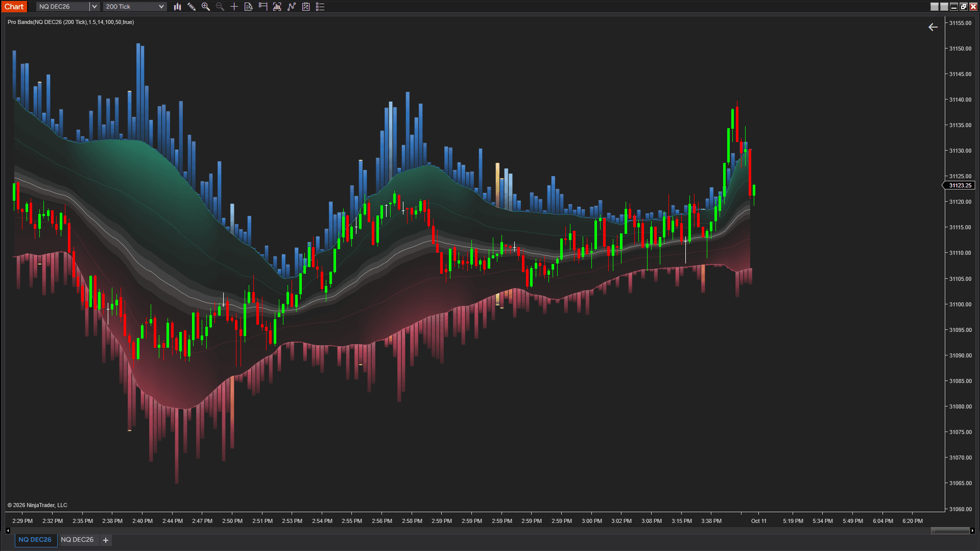The height and width of the screenshot is (551, 980).
Task: Click the 31060.00 price axis label
Action: click(960, 509)
